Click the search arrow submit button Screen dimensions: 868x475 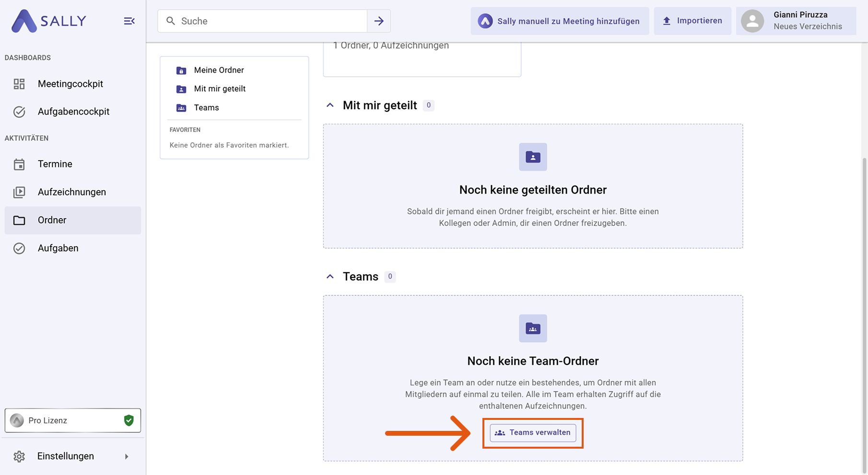point(379,21)
